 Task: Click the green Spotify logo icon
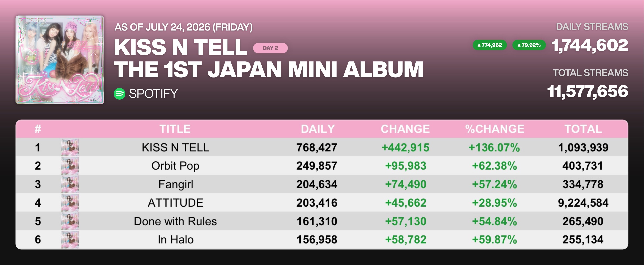(119, 94)
